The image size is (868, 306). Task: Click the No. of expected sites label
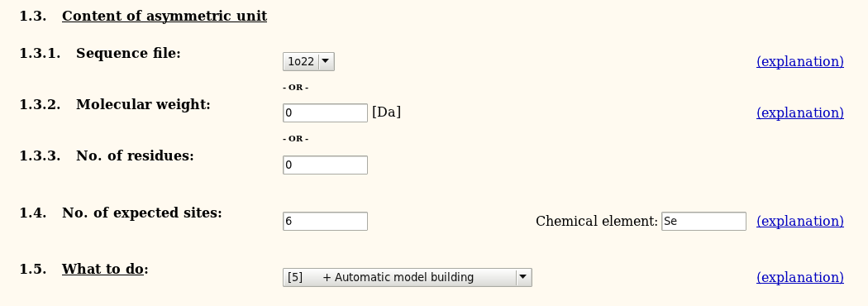141,213
